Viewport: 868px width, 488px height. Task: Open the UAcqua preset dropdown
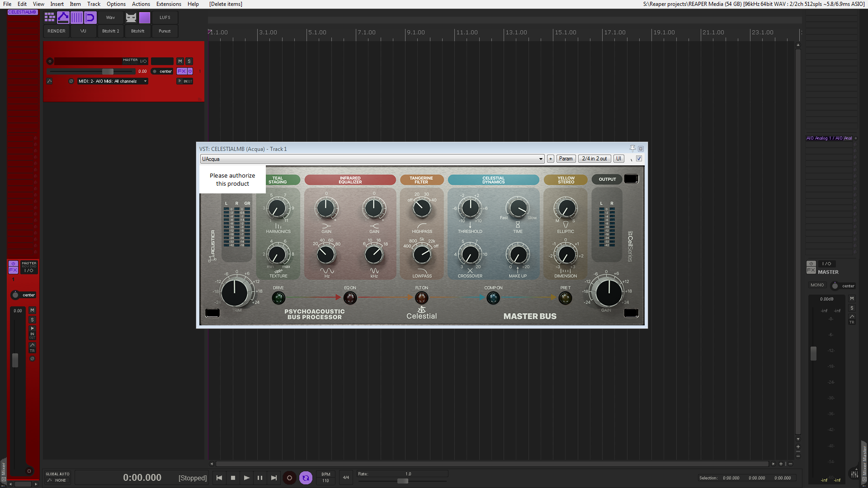coord(541,159)
